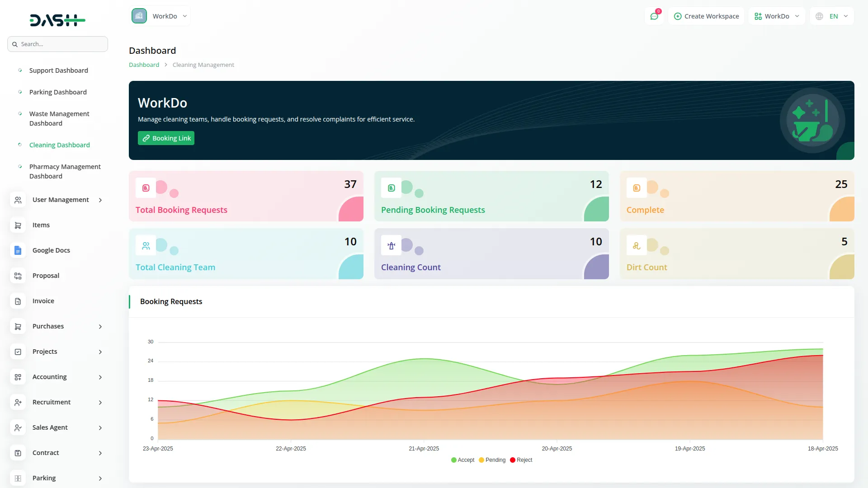Click the Items cart icon
Screen dimensions: 868x488
[18, 225]
